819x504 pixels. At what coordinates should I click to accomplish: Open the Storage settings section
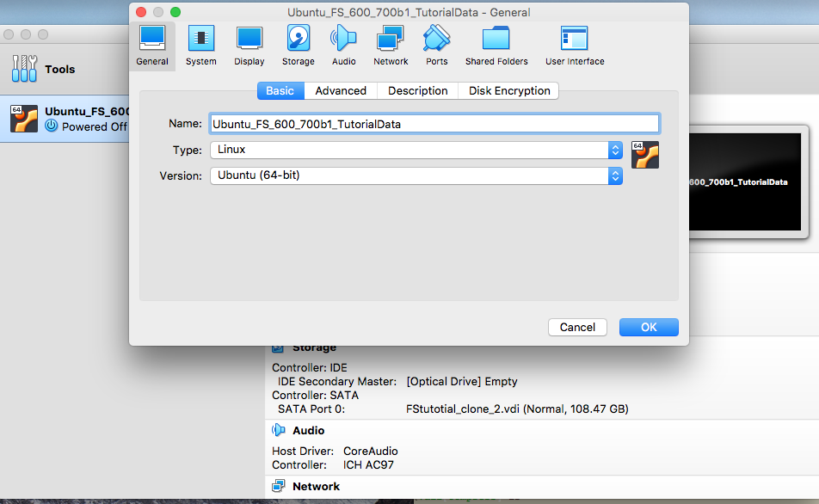coord(298,46)
